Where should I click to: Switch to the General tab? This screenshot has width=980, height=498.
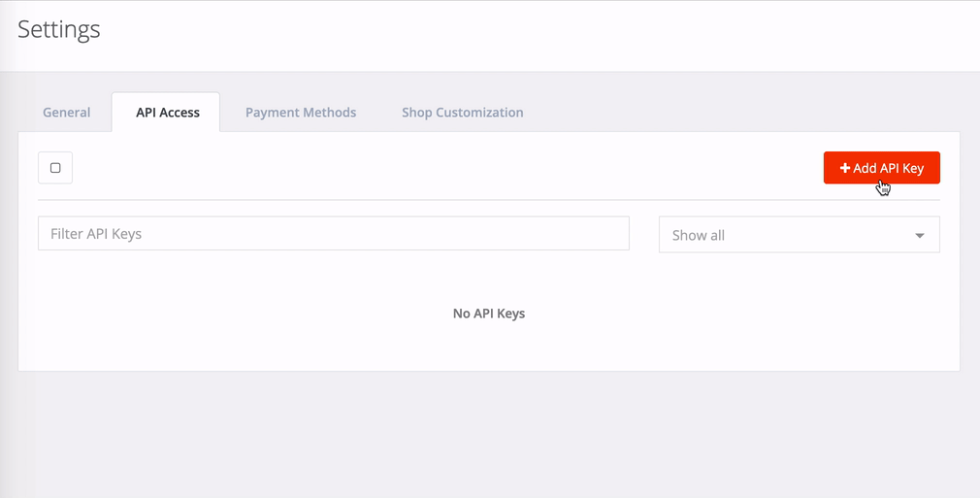coord(66,112)
